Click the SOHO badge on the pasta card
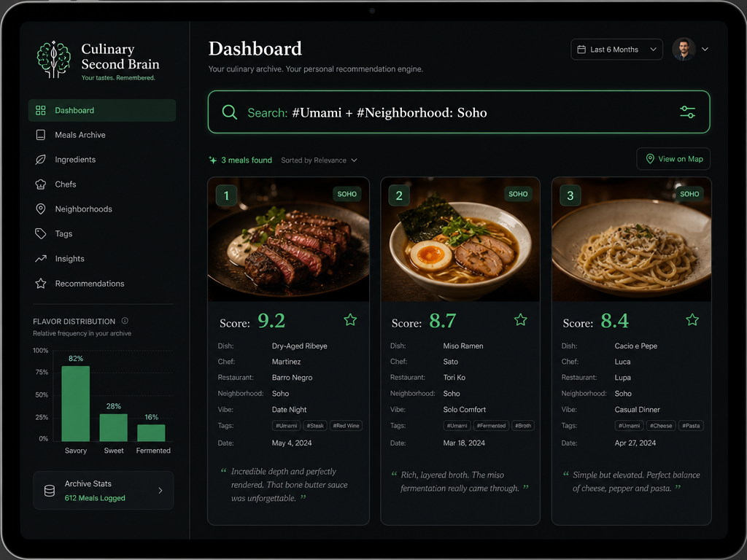The width and height of the screenshot is (747, 560). click(689, 194)
